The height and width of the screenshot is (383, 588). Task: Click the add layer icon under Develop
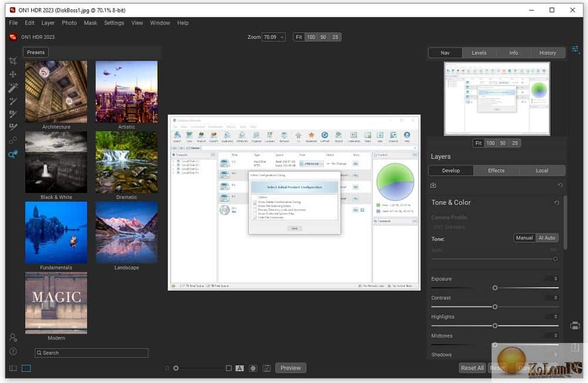(433, 185)
